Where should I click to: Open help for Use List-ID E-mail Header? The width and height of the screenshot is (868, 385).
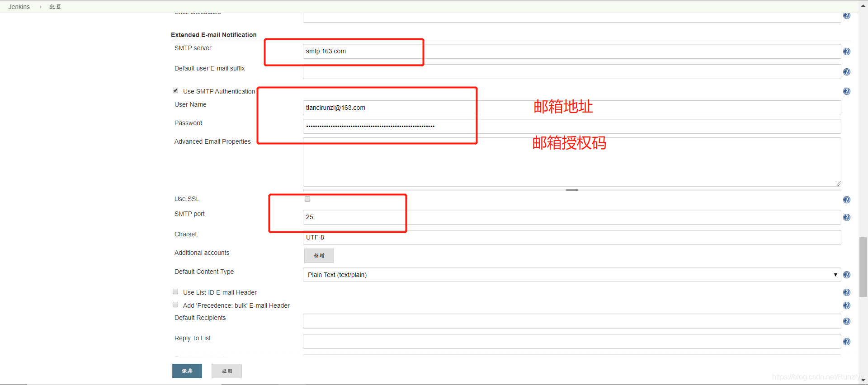click(847, 292)
